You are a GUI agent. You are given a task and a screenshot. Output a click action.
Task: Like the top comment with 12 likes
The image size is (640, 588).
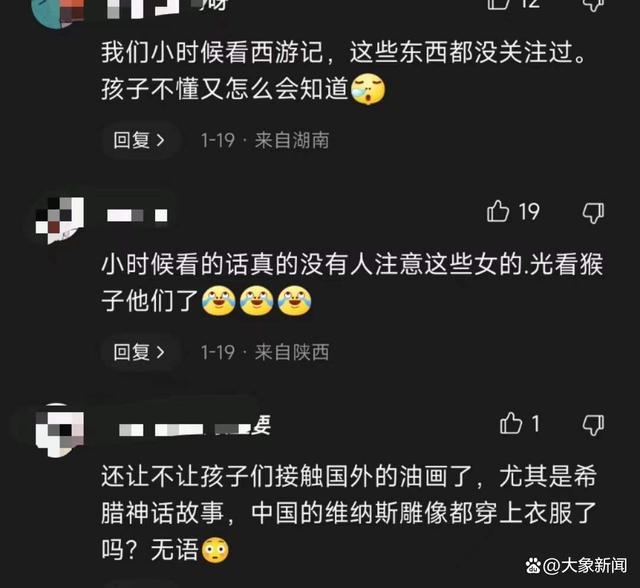pos(498,4)
